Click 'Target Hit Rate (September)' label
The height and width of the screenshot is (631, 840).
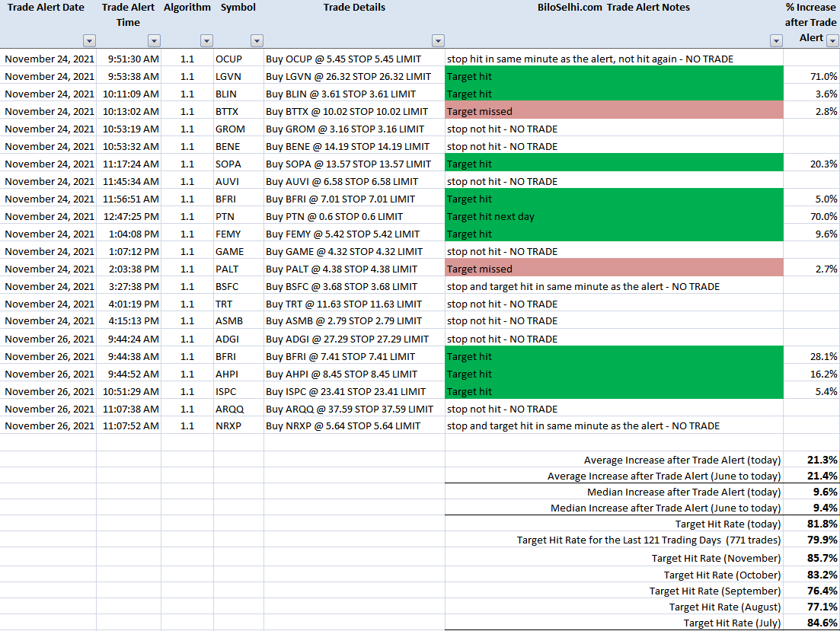click(714, 591)
